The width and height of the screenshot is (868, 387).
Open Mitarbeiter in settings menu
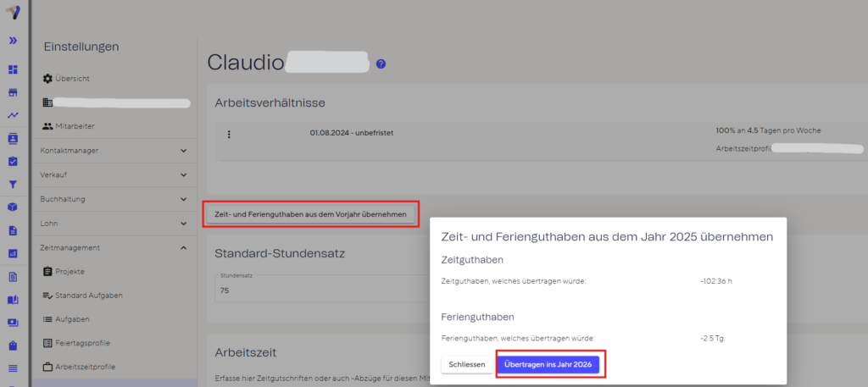point(74,126)
